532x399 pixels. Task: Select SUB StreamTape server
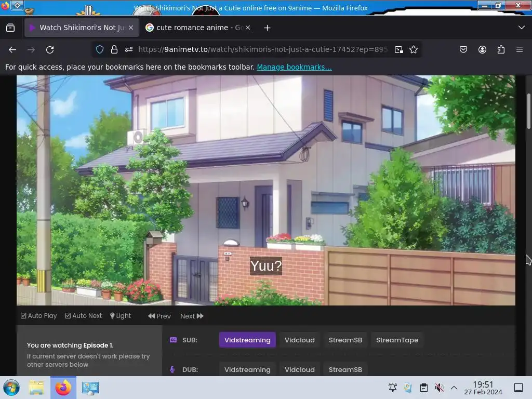point(397,340)
